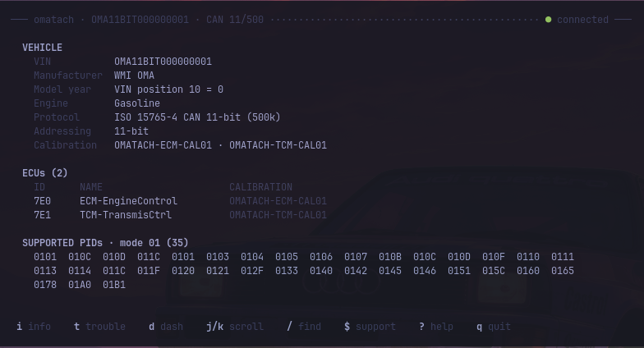Select PID 01B1
This screenshot has width=644, height=348.
(x=114, y=285)
